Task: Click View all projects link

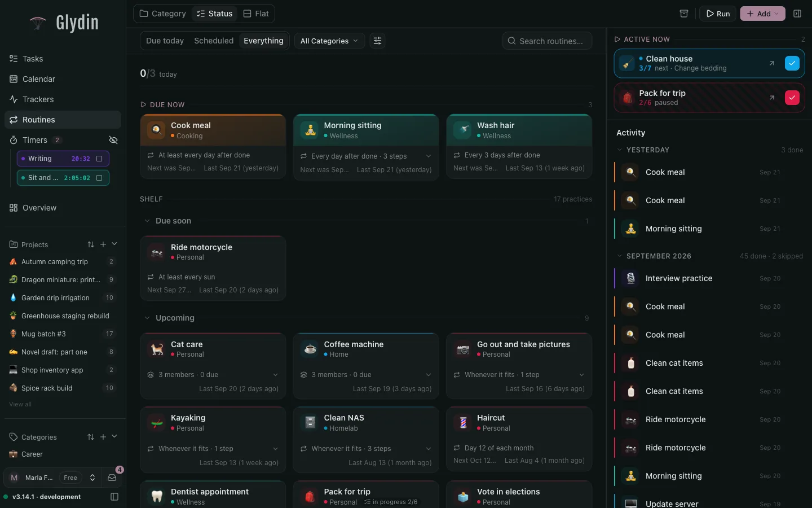Action: [x=20, y=404]
